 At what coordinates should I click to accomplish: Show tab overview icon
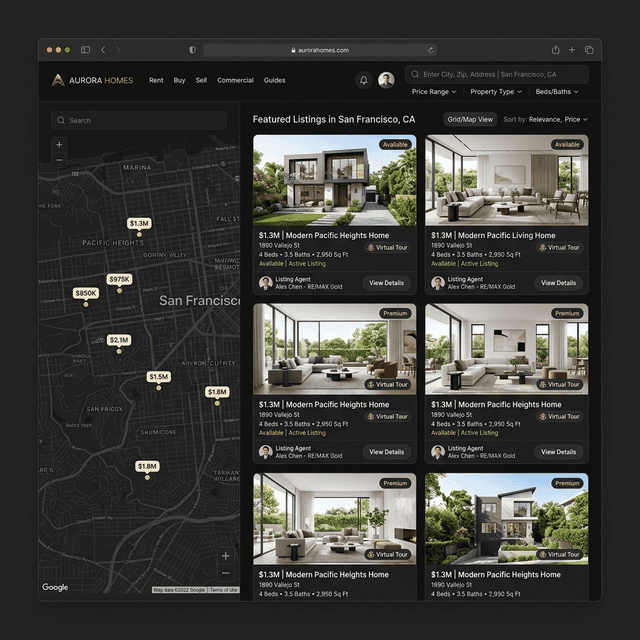pos(589,50)
